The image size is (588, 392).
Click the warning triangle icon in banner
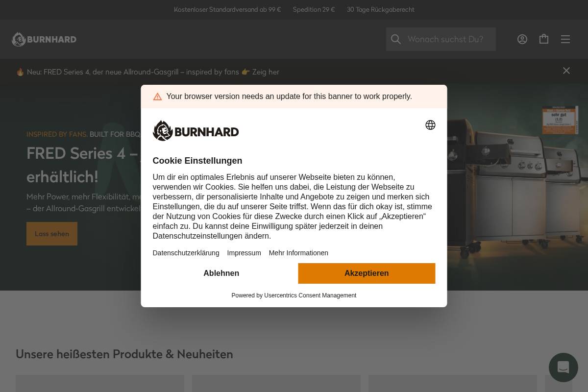(x=157, y=97)
